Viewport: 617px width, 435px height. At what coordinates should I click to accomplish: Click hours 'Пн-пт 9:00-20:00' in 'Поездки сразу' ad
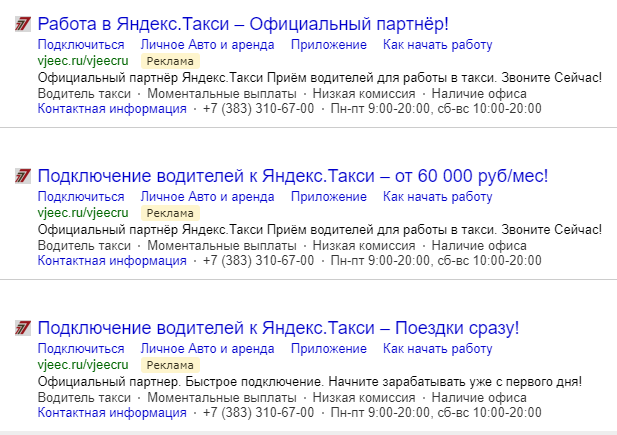tap(380, 413)
